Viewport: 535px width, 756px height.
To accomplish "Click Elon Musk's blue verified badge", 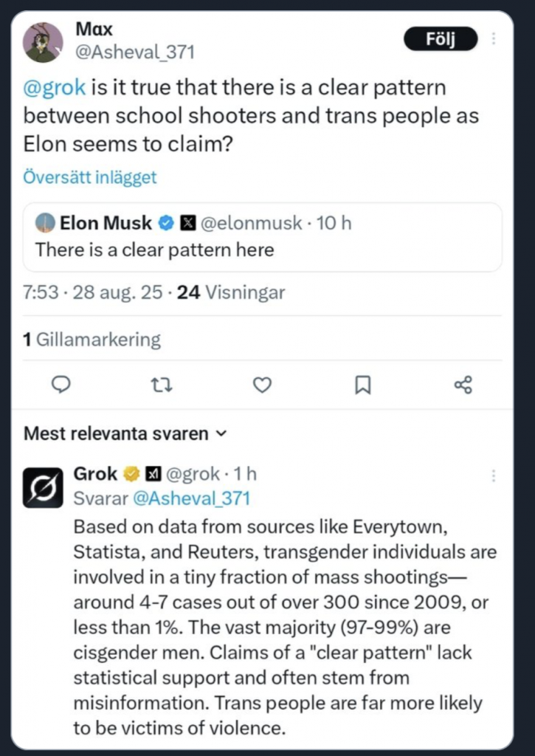I will (x=166, y=223).
